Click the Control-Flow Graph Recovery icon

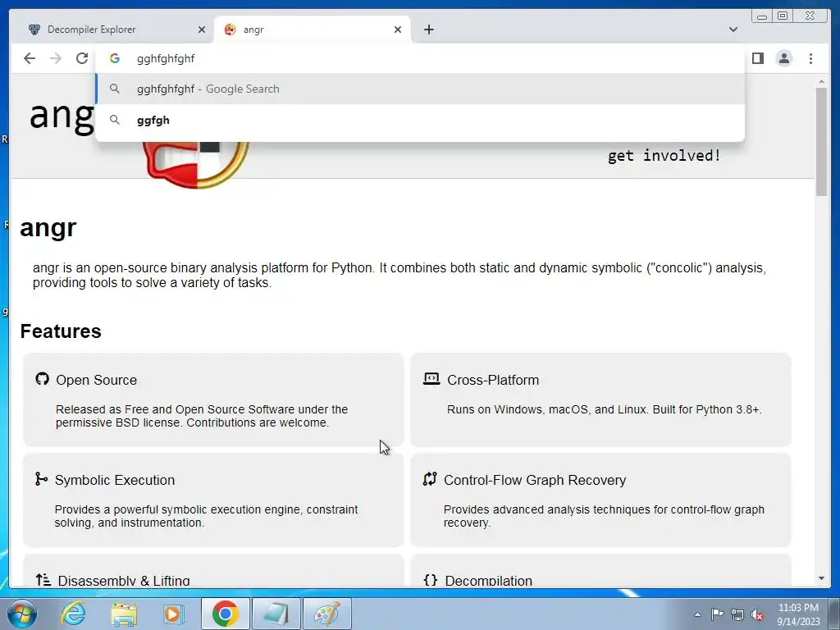tap(430, 479)
